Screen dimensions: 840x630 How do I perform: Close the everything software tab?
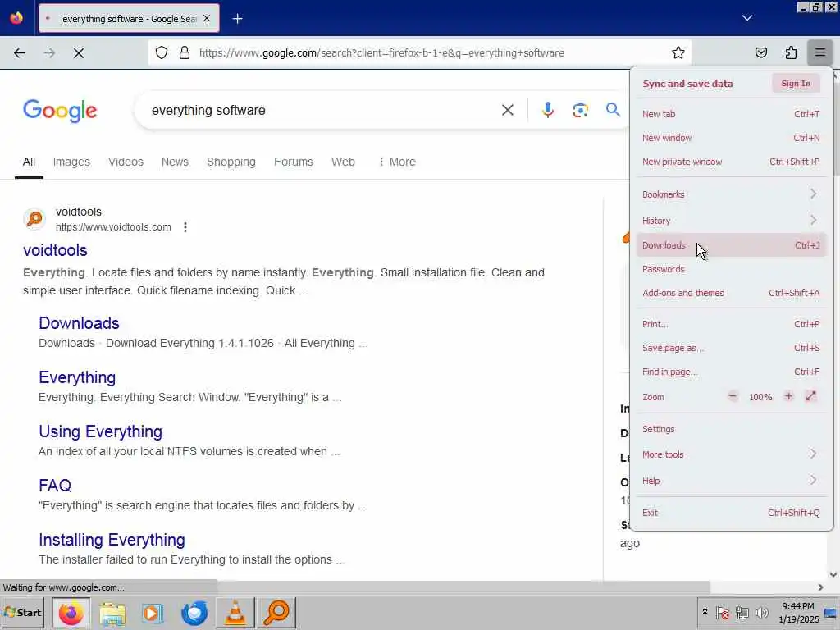tap(207, 19)
